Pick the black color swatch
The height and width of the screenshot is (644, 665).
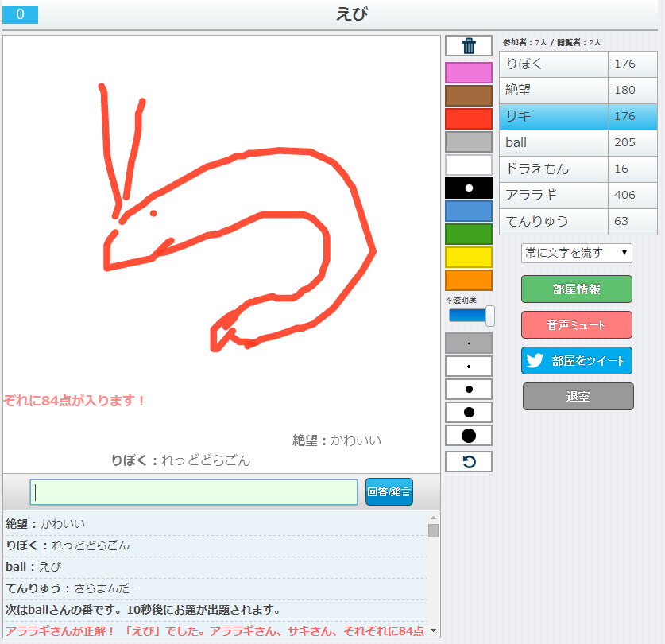point(469,188)
